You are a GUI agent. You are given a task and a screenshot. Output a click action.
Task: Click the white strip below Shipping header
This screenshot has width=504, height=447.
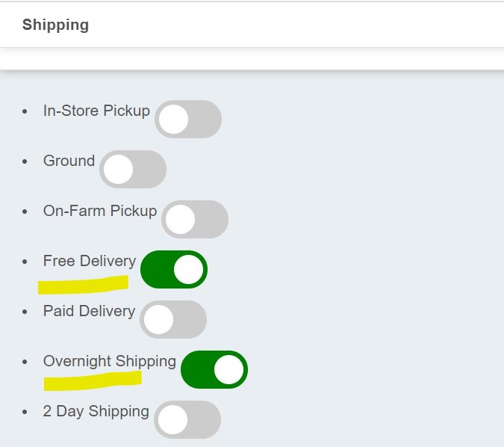[252, 59]
